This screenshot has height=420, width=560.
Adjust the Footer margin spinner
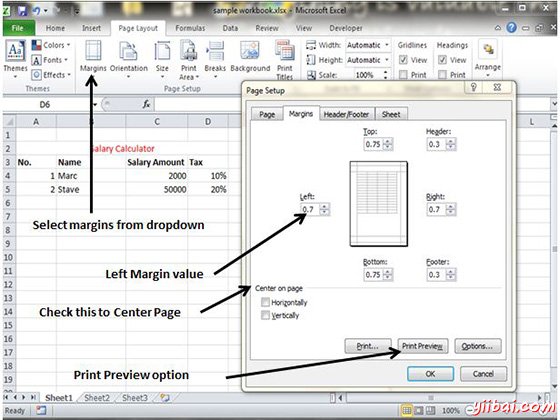451,275
